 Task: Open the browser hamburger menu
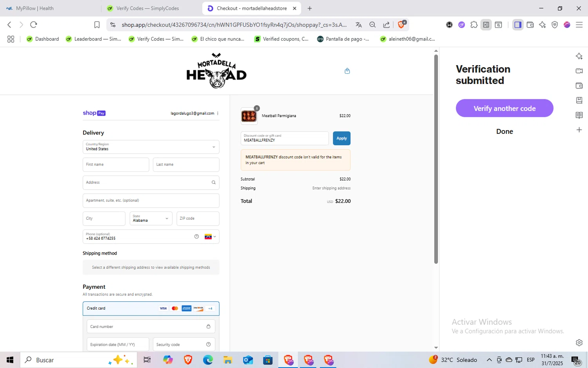pyautogui.click(x=579, y=25)
